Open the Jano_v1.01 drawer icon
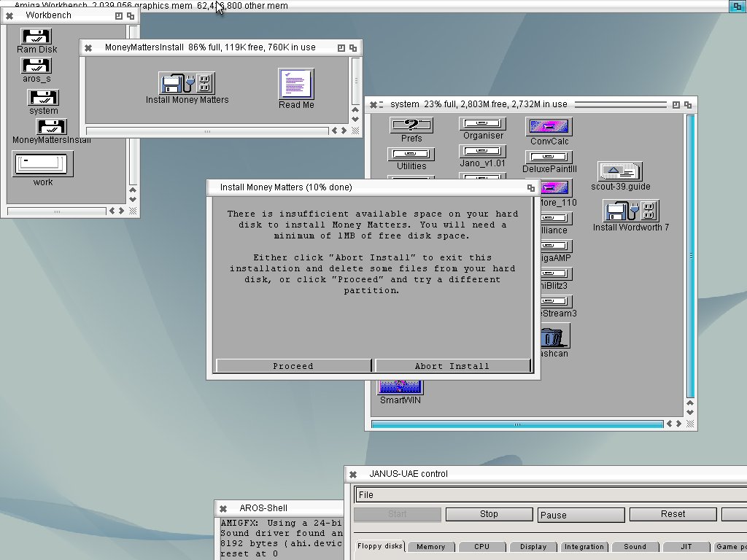 point(483,152)
